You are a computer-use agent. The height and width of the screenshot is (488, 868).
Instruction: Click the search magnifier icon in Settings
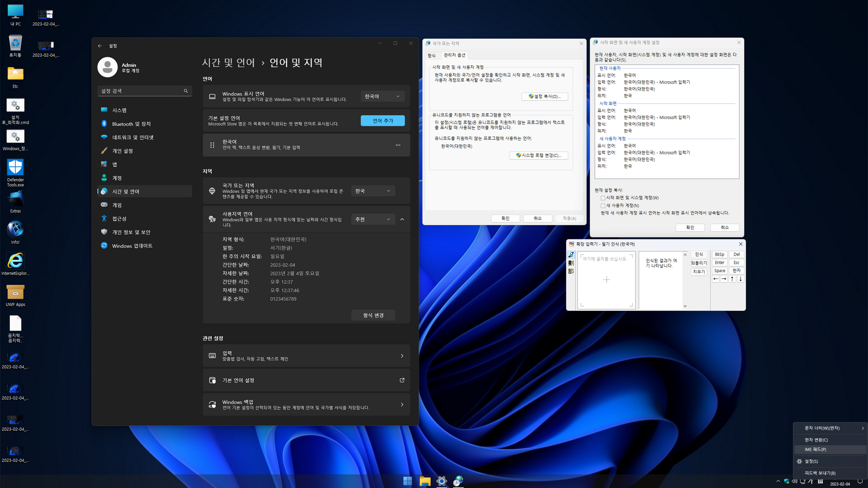[186, 91]
